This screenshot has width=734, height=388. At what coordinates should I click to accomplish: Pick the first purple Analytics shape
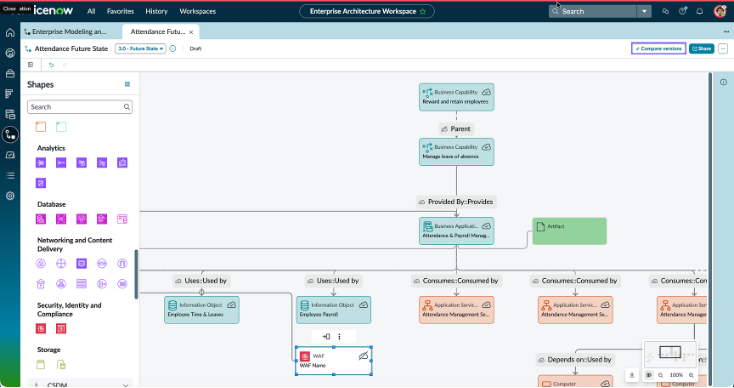(x=41, y=162)
